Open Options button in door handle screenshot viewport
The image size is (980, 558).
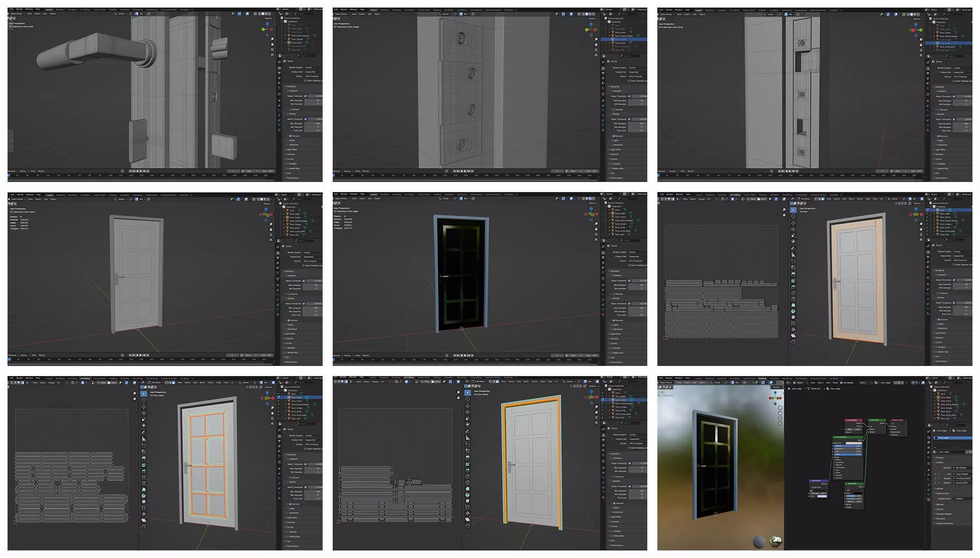coord(268,19)
